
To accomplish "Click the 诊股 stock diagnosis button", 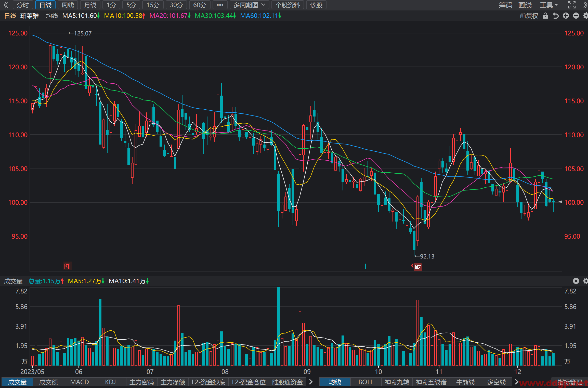I will tap(316, 5).
